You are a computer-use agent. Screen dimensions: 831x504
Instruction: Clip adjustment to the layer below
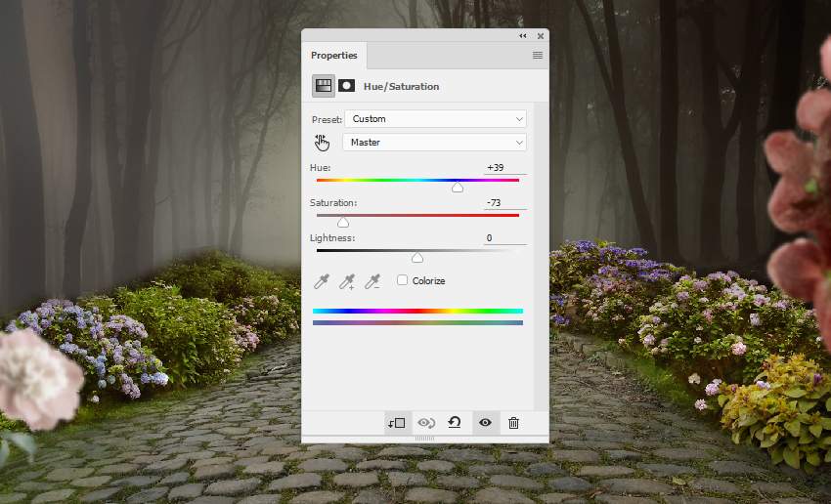396,423
